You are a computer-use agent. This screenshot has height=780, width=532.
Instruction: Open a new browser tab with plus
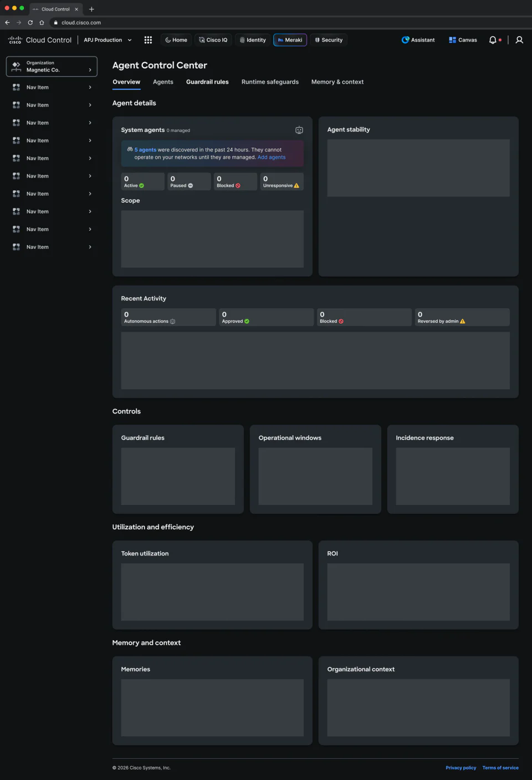coord(91,9)
